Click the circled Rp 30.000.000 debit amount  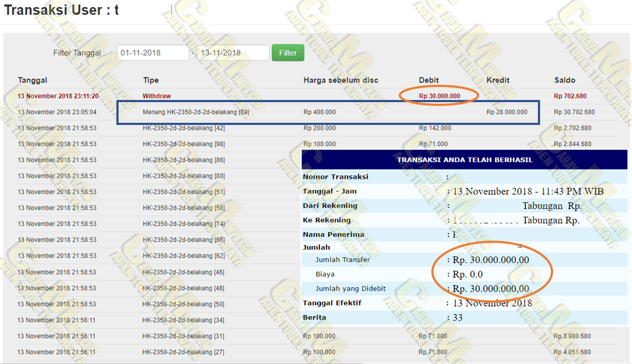click(439, 96)
